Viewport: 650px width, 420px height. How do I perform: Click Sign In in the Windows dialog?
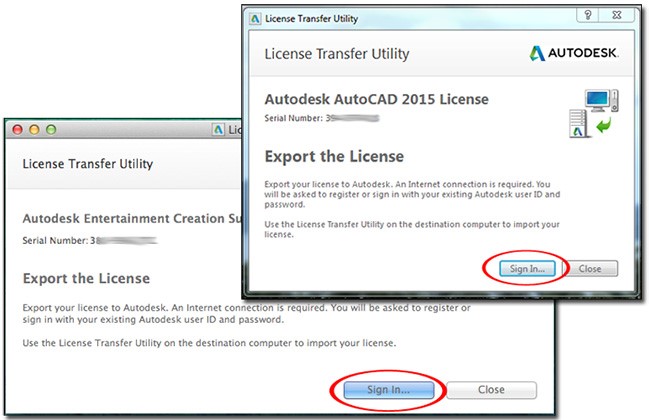(x=527, y=268)
